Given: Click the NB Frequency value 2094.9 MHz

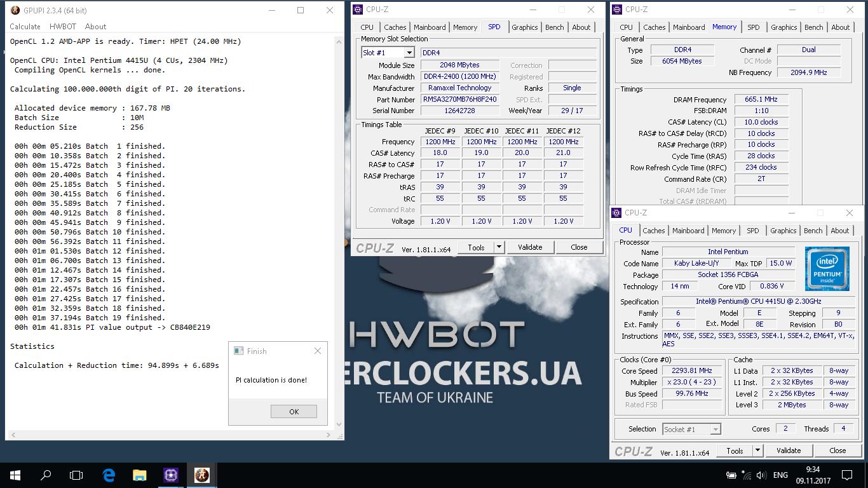Looking at the screenshot, I should (x=809, y=72).
